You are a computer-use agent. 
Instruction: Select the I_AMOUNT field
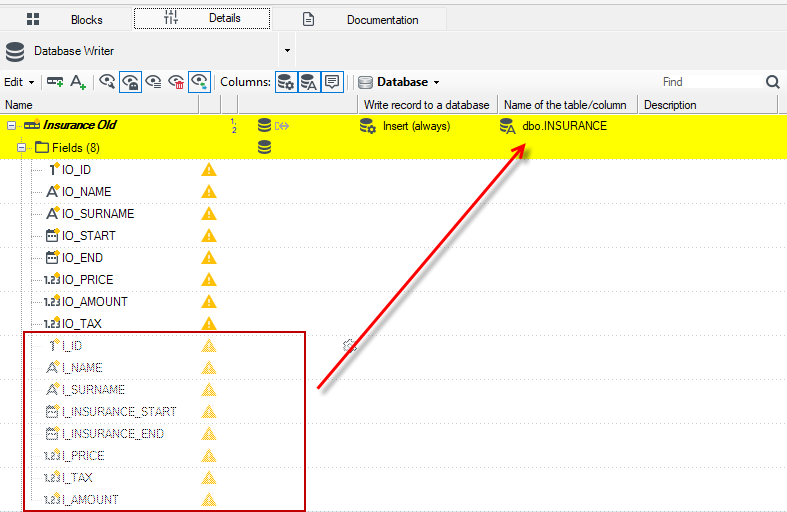coord(90,500)
